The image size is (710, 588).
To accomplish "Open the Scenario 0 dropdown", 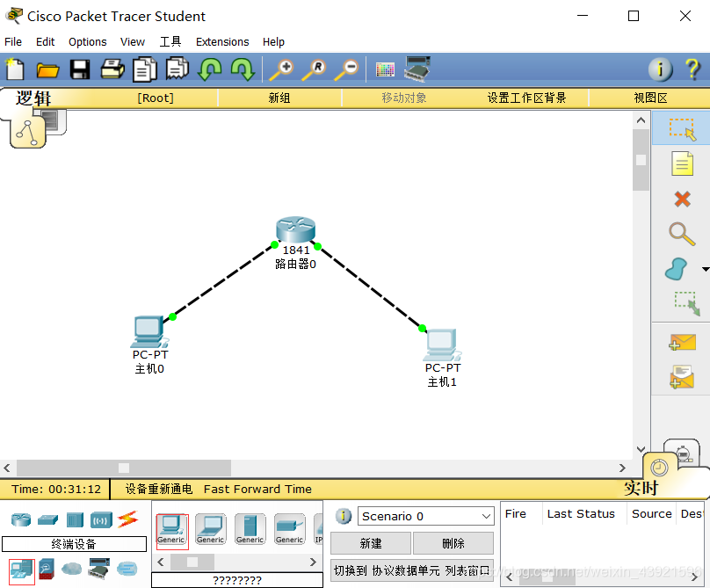I will (425, 516).
